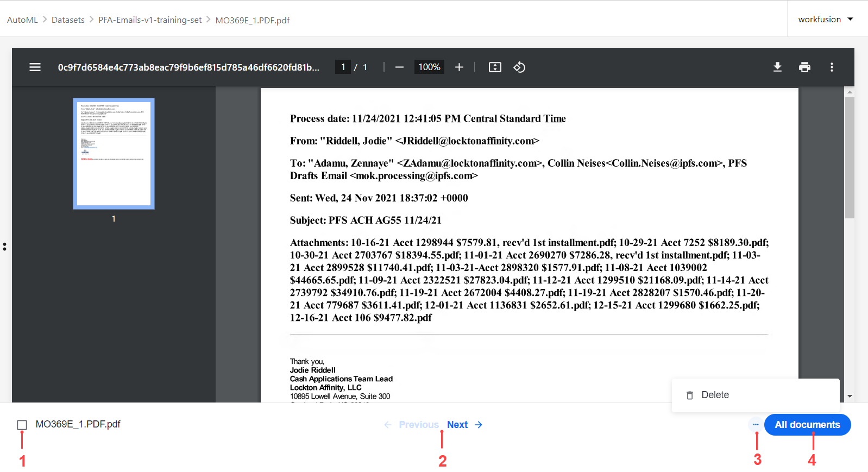Click the Next document link
Image resolution: width=868 pixels, height=472 pixels.
click(x=457, y=425)
